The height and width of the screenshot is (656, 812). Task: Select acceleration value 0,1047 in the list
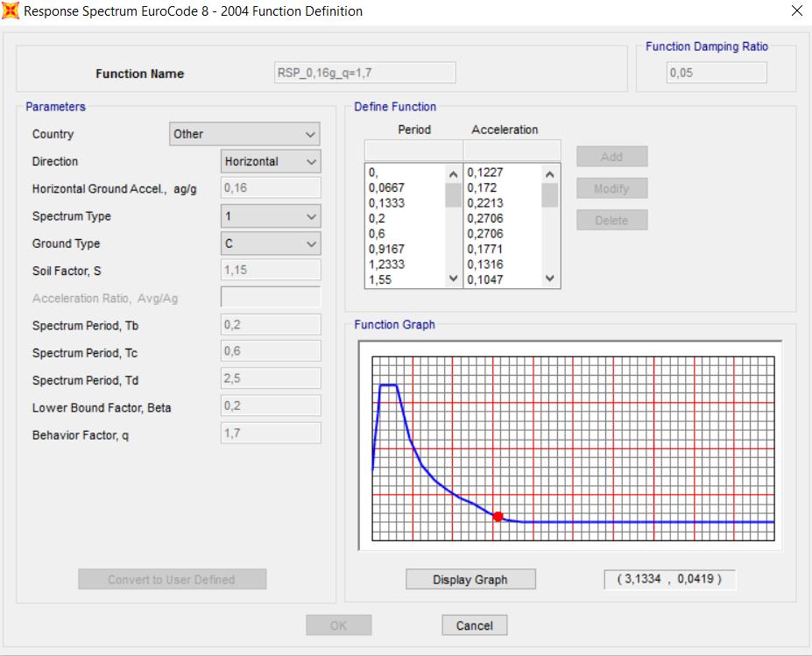485,279
